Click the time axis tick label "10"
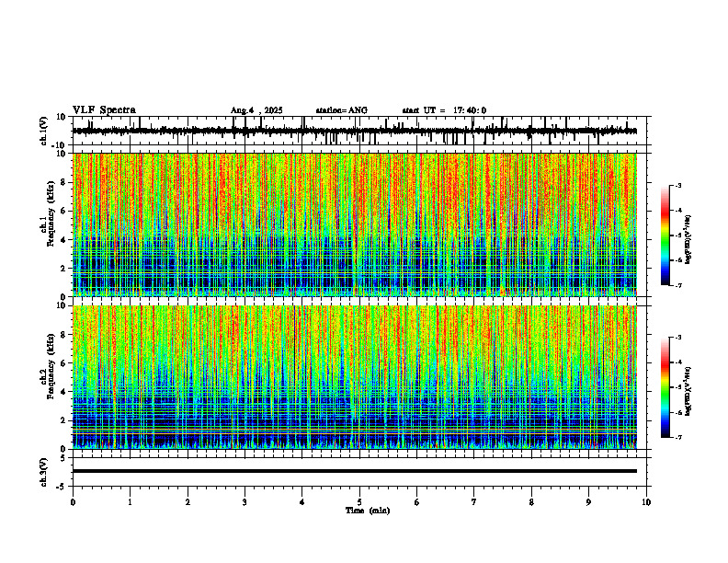This screenshot has height=563, width=728. coord(646,502)
